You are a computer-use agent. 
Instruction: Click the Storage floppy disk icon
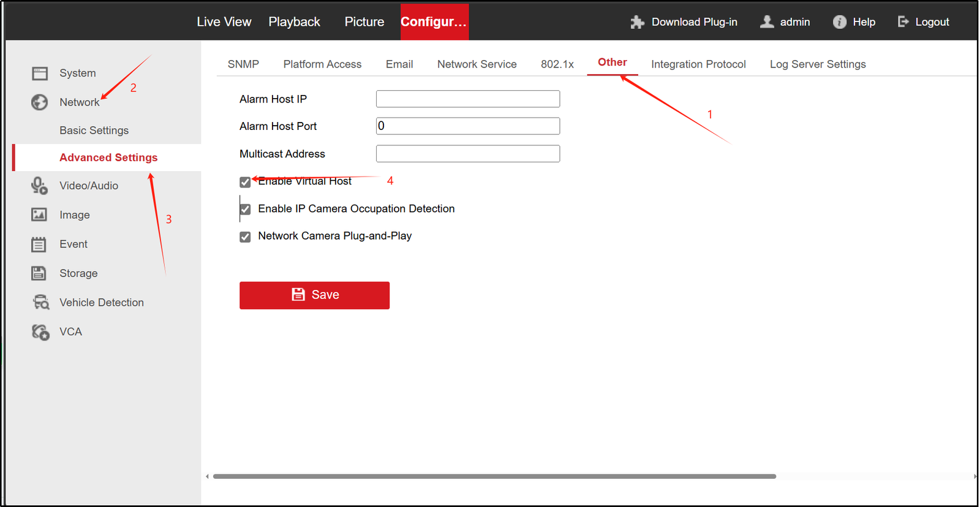pyautogui.click(x=39, y=273)
